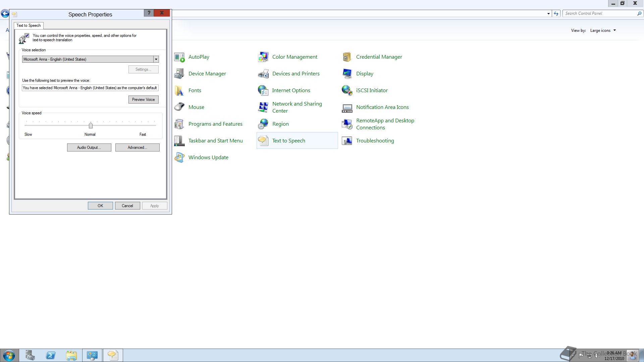Click the Advanced button

138,147
